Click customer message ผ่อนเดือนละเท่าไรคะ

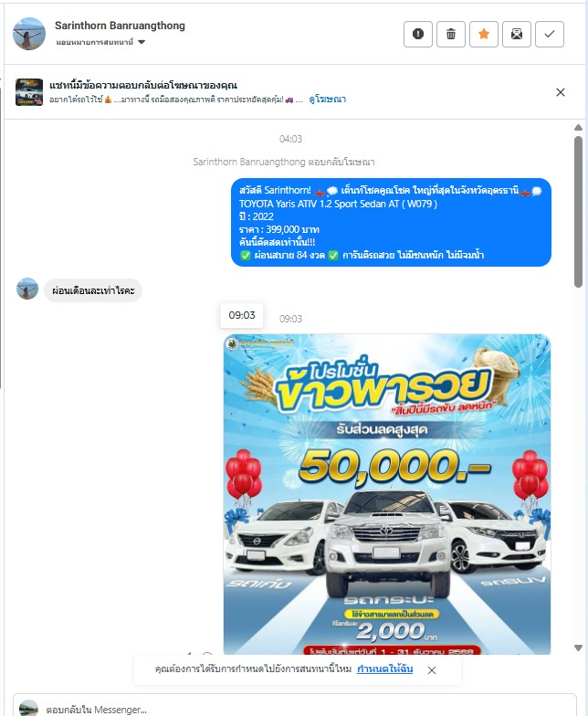click(x=93, y=290)
